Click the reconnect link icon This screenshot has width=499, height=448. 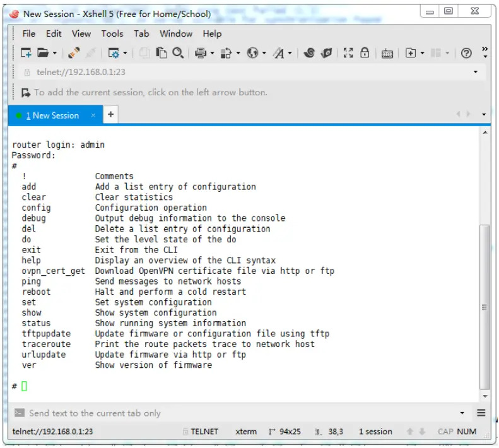pyautogui.click(x=74, y=54)
